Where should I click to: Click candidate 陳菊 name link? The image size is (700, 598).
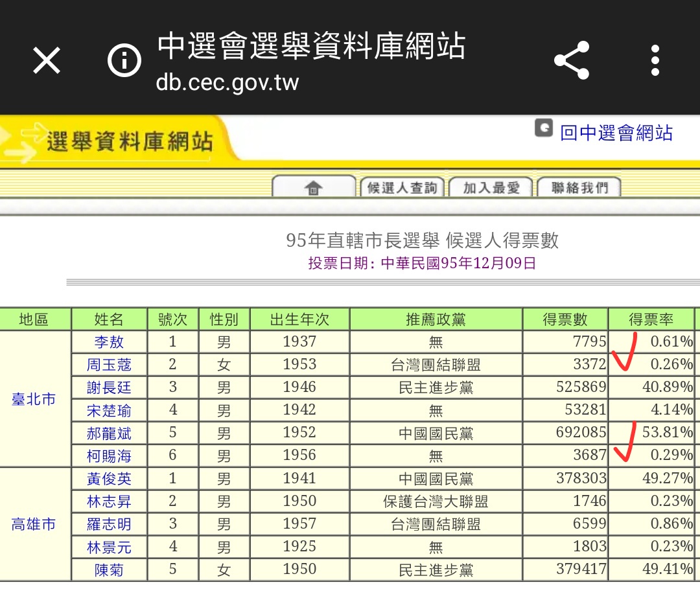pyautogui.click(x=109, y=569)
